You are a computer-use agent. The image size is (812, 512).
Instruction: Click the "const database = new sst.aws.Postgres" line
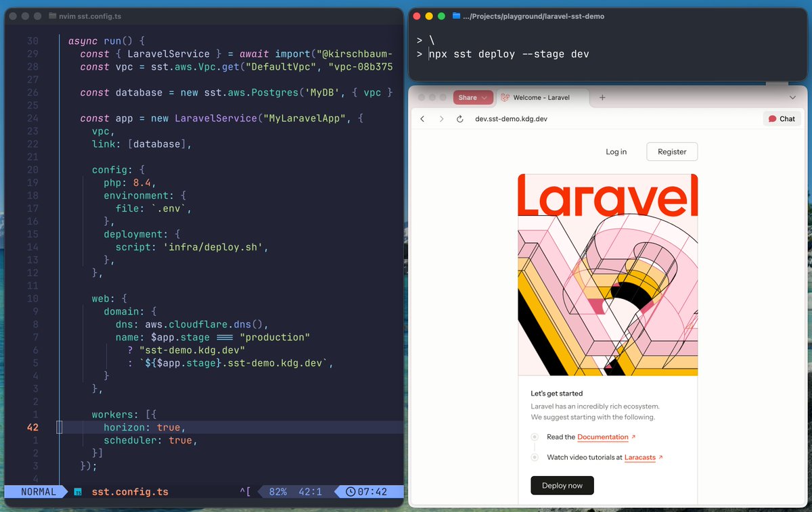tap(236, 93)
